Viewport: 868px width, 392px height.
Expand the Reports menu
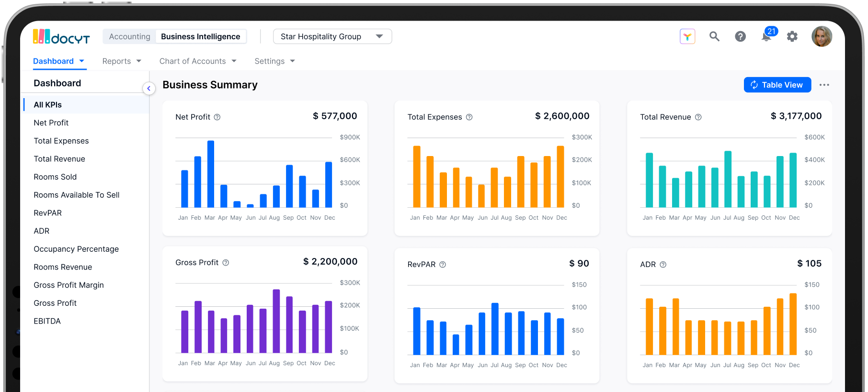122,61
